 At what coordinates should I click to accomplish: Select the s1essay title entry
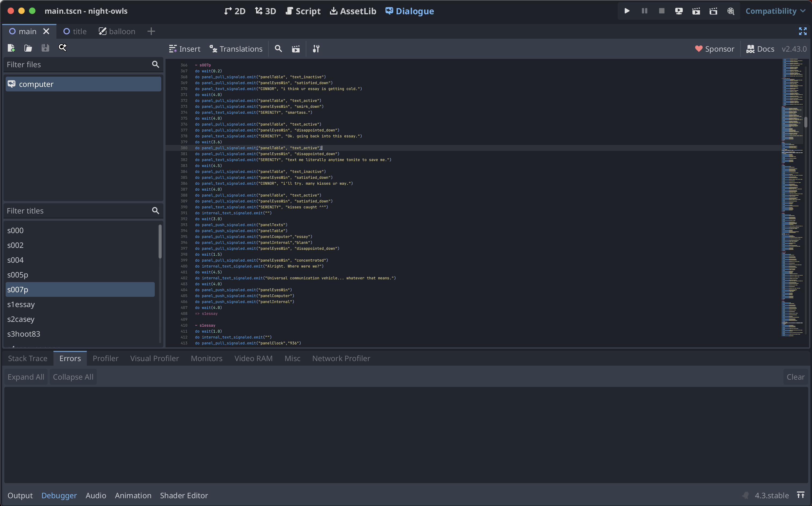pos(21,304)
